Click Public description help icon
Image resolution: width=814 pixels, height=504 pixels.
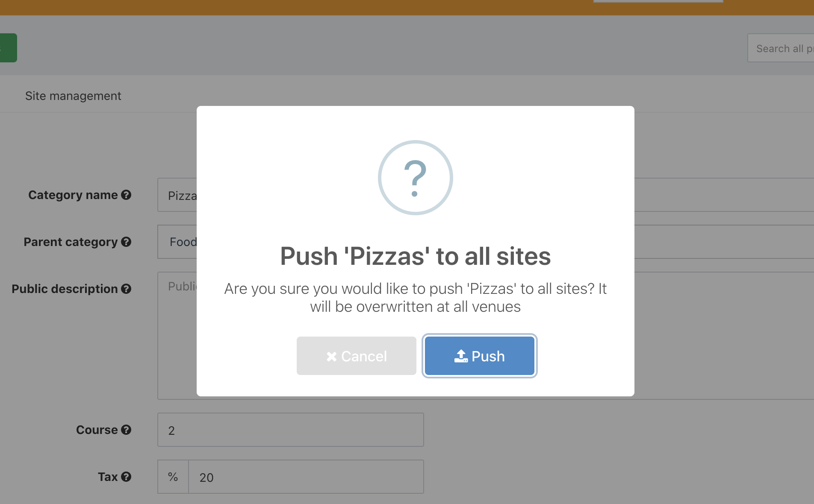126,289
